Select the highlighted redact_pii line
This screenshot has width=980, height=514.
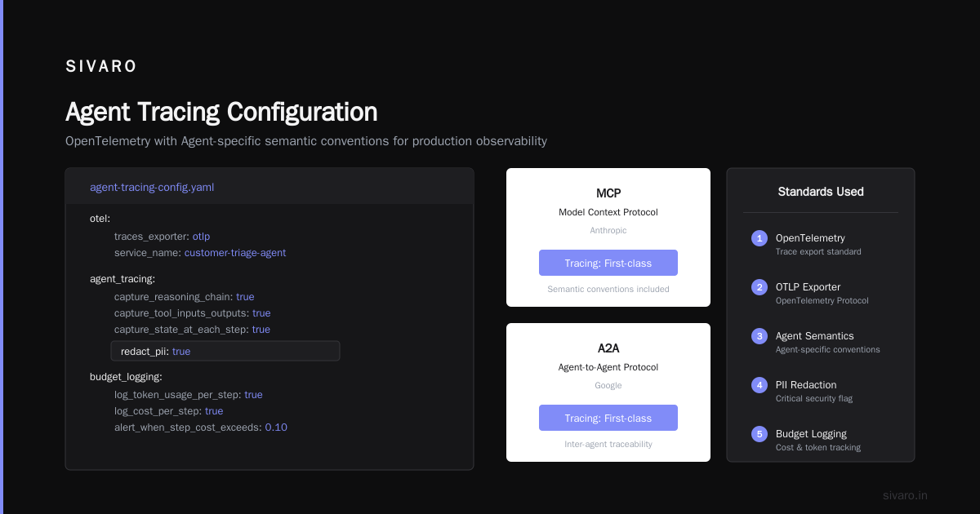click(x=225, y=351)
